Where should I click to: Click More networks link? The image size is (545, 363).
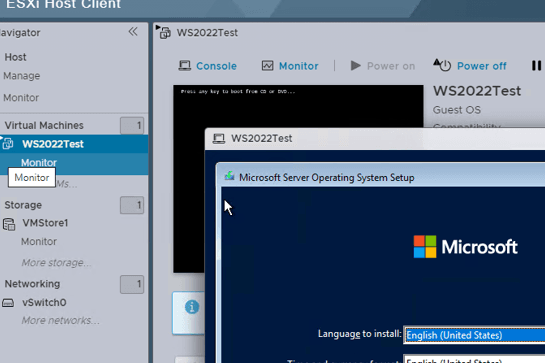[x=60, y=320]
